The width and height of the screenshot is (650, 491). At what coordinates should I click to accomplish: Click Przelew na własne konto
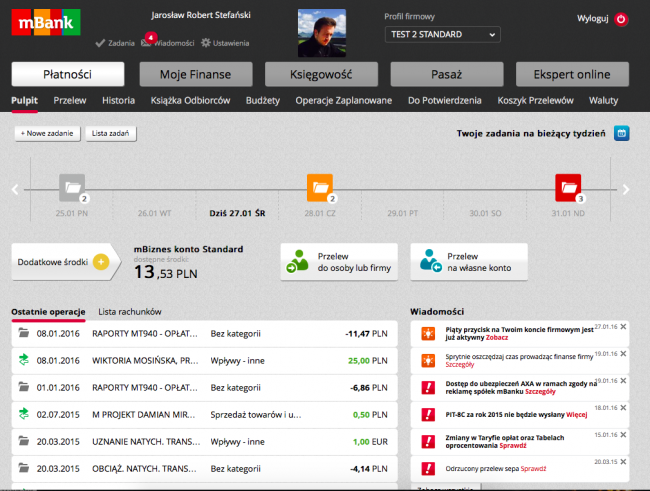(x=469, y=262)
